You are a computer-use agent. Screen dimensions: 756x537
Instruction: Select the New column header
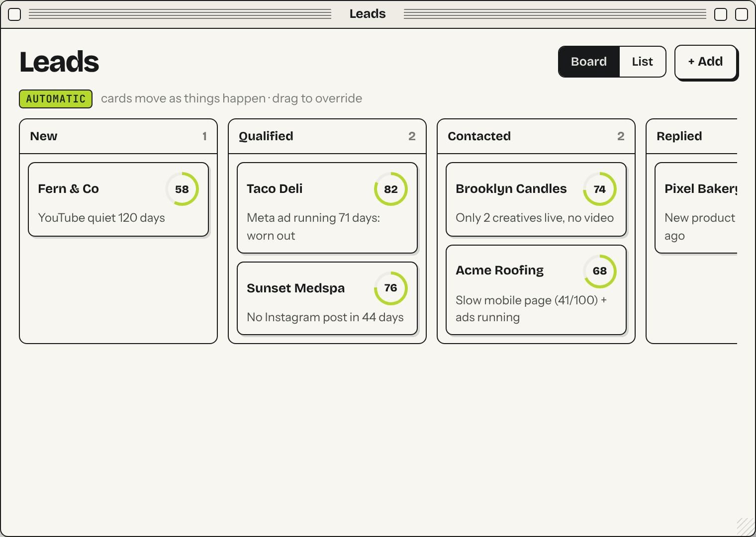(x=118, y=136)
